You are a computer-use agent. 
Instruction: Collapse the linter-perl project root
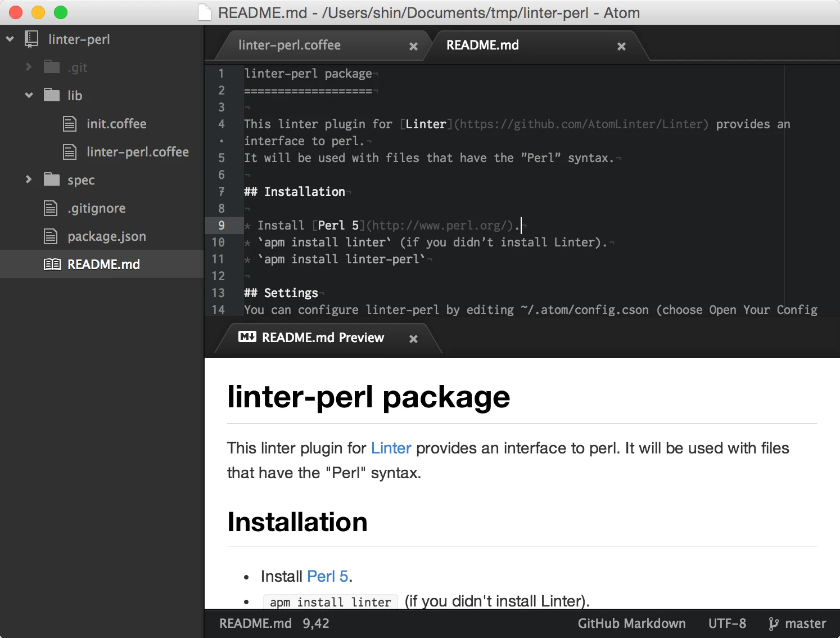click(x=10, y=39)
